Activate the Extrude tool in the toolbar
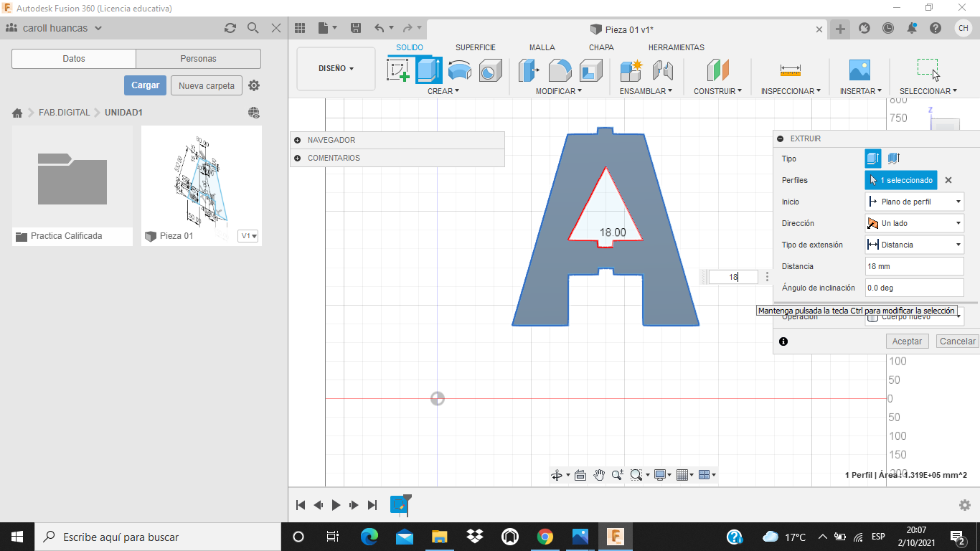The image size is (980, 551). (429, 70)
